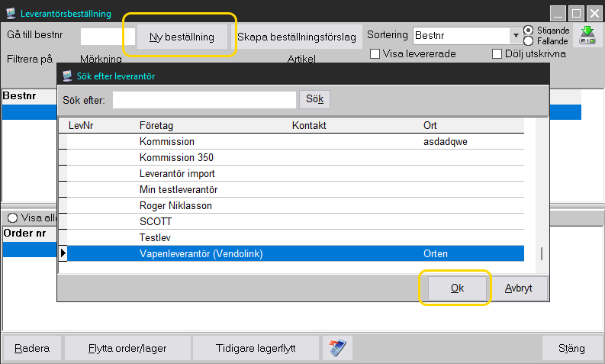Enable the Visa levererade checkbox
Viewport: 605px width, 364px height.
point(375,53)
